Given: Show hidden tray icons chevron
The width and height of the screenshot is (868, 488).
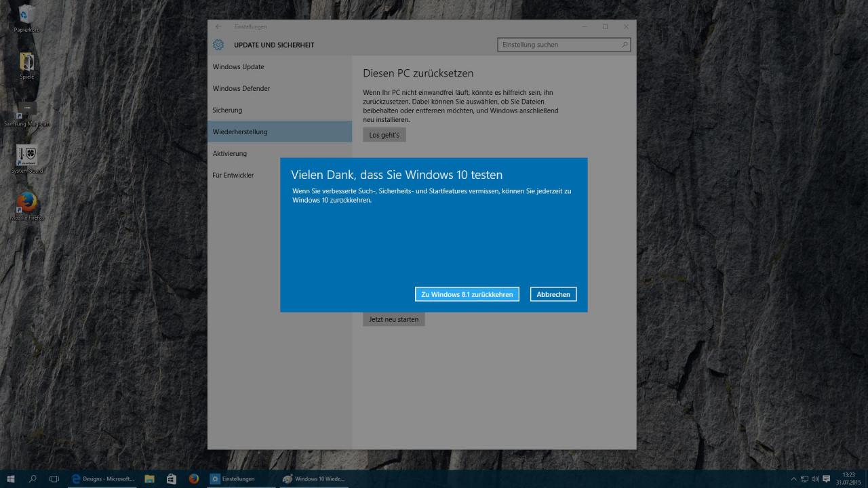Looking at the screenshot, I should 794,479.
